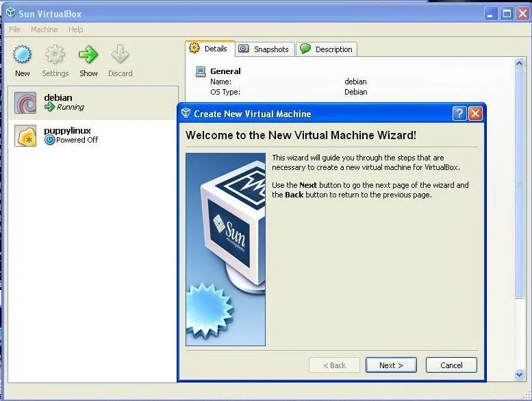Screen dimensions: 532x401
Task: Click the Details tab gear icon
Action: tap(194, 48)
